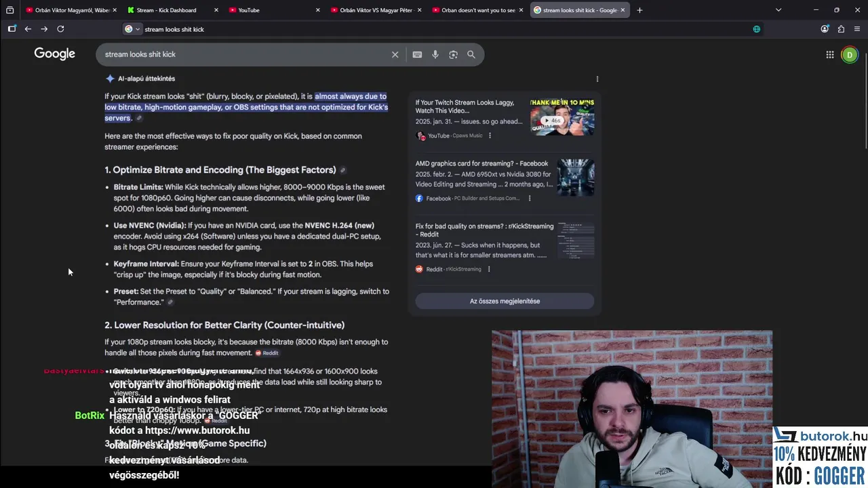Switch to the Orbán Viktor Magyarról tab

[x=71, y=10]
